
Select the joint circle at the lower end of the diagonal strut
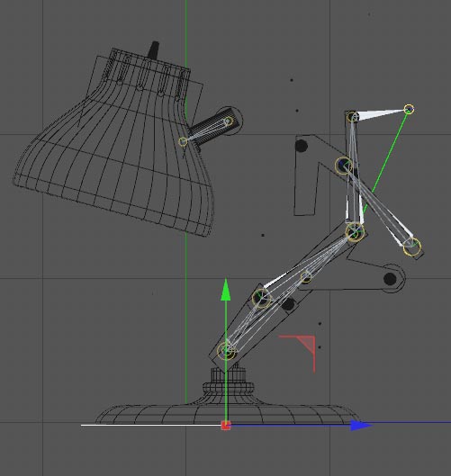click(x=411, y=247)
